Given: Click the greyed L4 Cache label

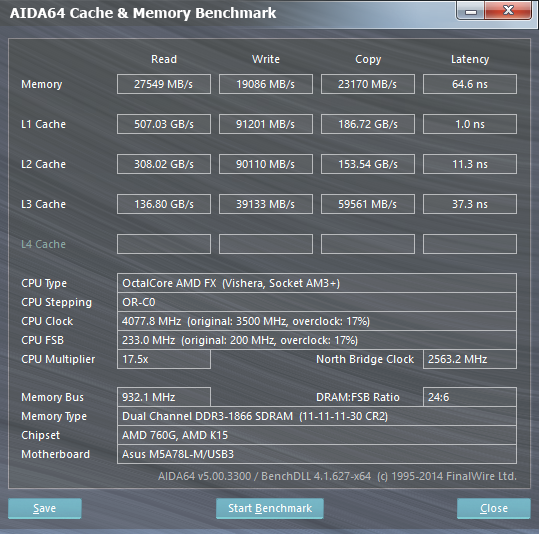Looking at the screenshot, I should pyautogui.click(x=43, y=244).
